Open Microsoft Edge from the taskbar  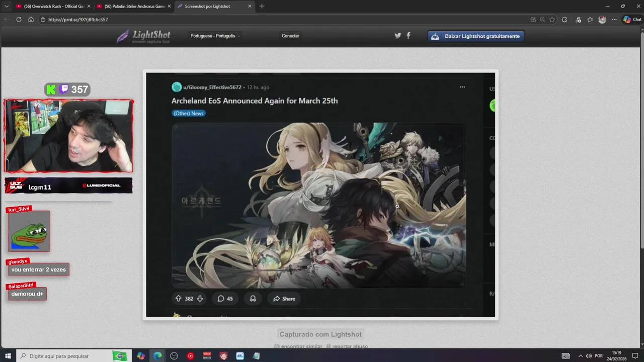pos(157,356)
